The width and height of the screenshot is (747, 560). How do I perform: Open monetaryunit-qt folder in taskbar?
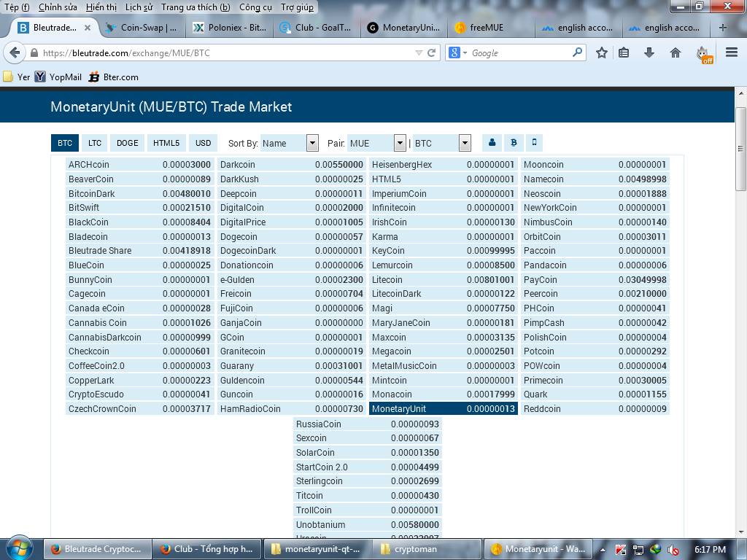[x=317, y=549]
